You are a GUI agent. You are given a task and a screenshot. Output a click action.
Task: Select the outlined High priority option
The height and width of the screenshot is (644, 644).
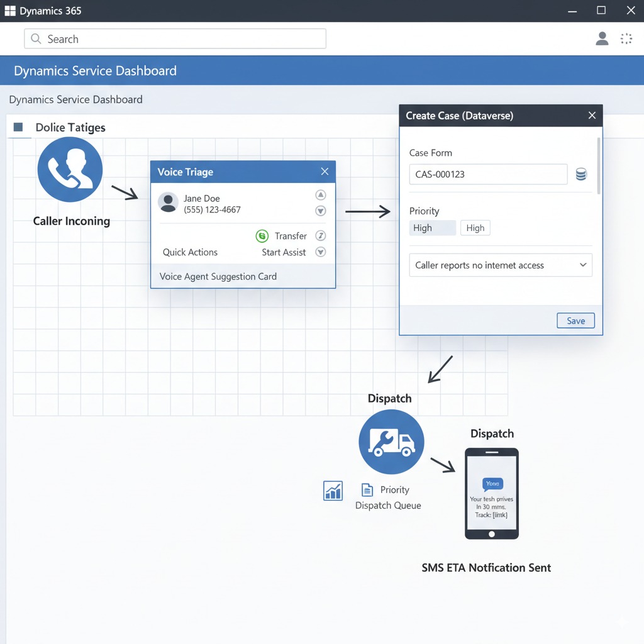tap(475, 228)
